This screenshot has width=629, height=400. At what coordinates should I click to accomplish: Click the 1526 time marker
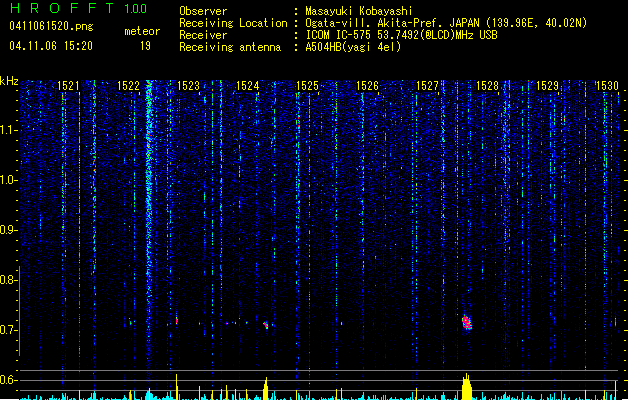tap(367, 86)
